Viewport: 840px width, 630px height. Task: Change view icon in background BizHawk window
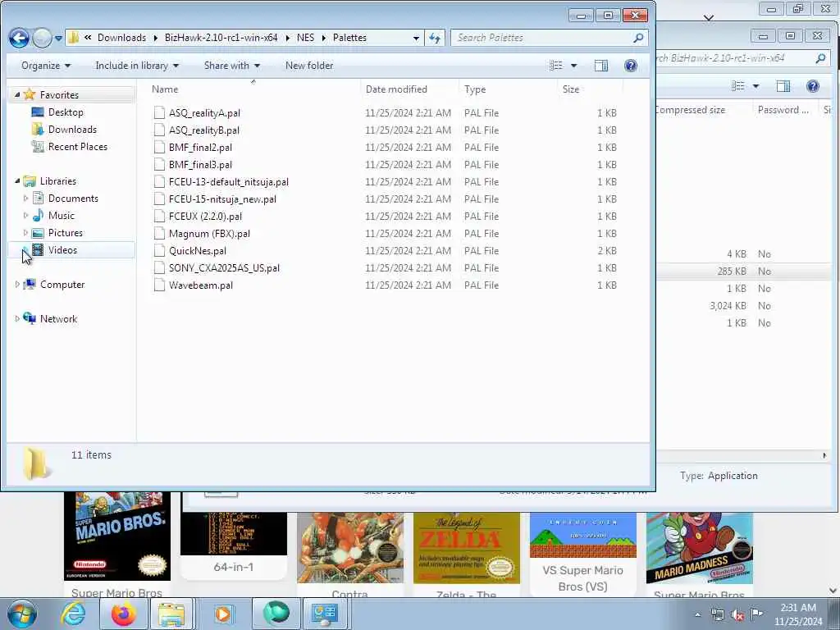(x=738, y=86)
